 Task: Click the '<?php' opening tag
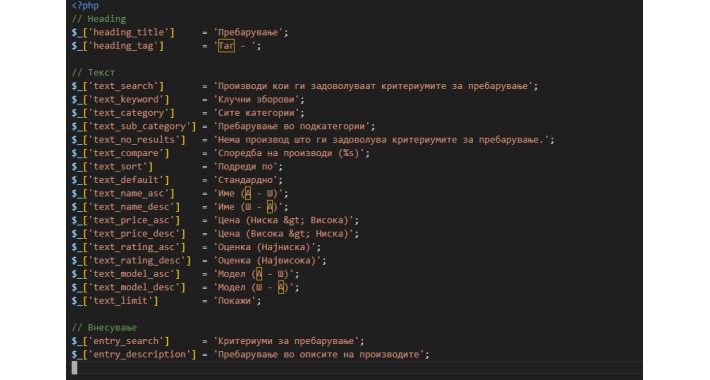point(85,5)
